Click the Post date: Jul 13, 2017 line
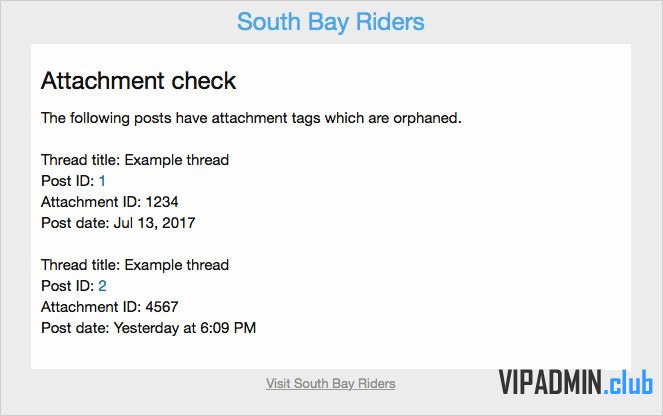 pyautogui.click(x=118, y=223)
